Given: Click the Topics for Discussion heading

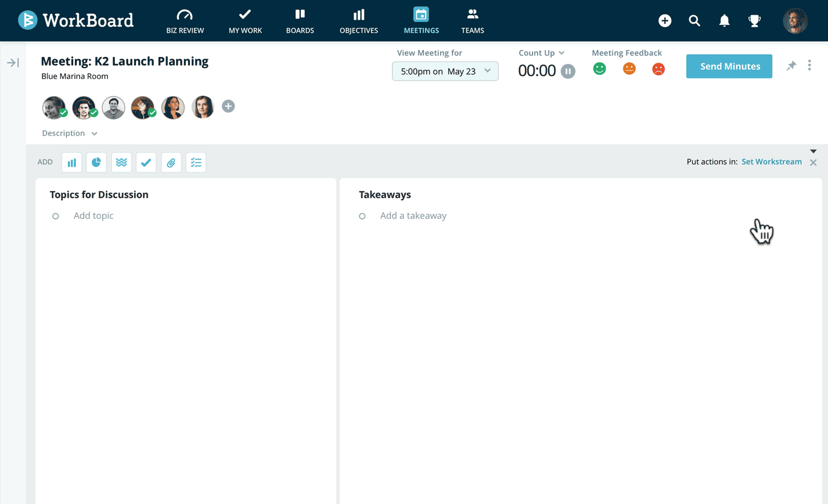Looking at the screenshot, I should tap(99, 195).
